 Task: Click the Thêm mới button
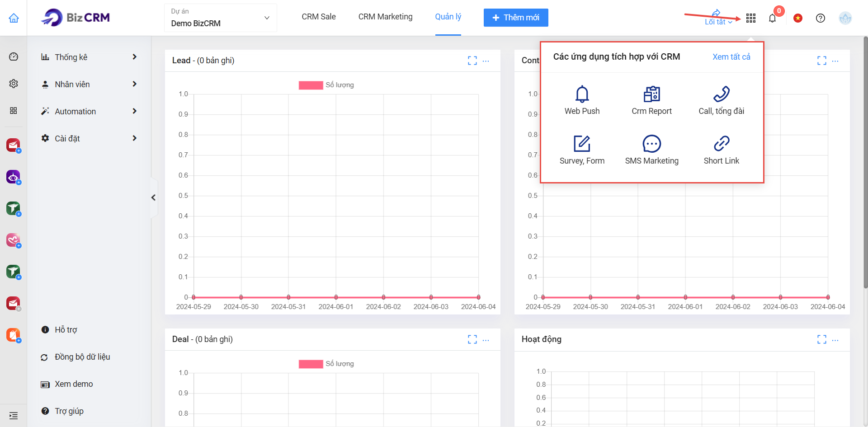(516, 18)
